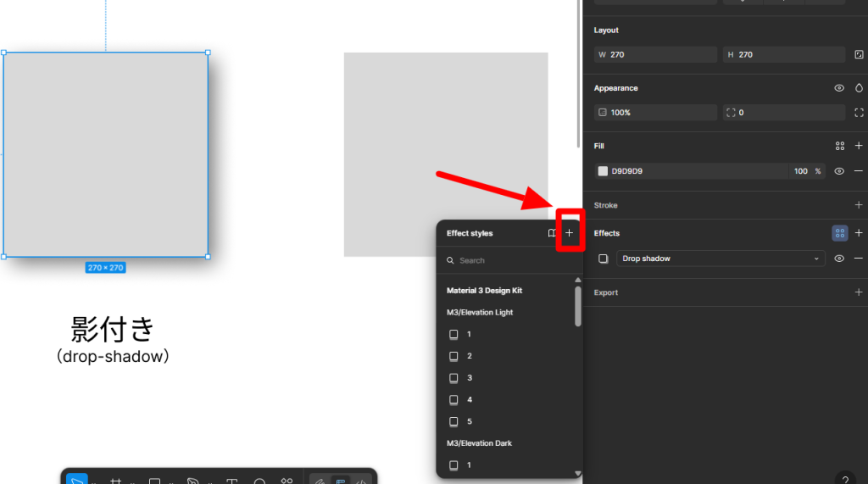Click the M3/Elevation Light group label
The width and height of the screenshot is (868, 484).
tap(480, 312)
